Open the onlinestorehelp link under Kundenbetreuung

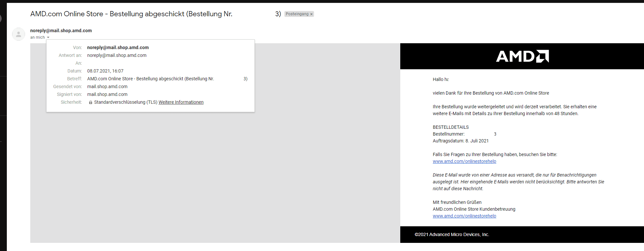(x=464, y=216)
